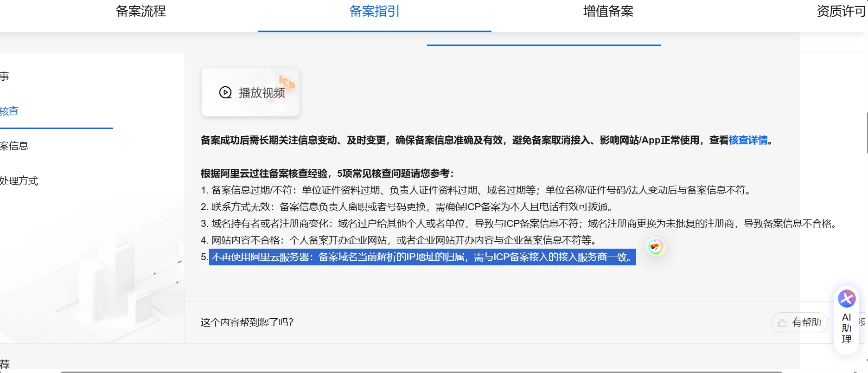Open the purple AI 助理 assistant icon
Screen dimensions: 868x373
[x=846, y=299]
